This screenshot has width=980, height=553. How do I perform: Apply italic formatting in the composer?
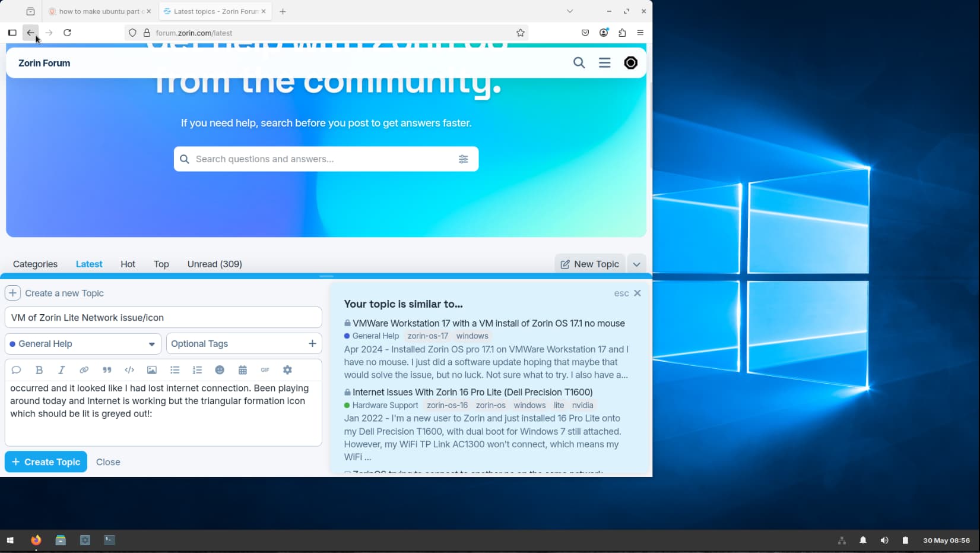[x=61, y=370]
